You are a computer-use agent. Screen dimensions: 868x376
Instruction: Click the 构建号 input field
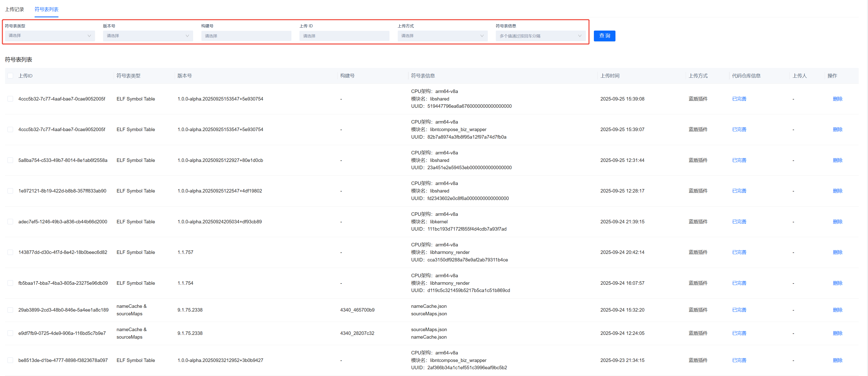(x=246, y=36)
